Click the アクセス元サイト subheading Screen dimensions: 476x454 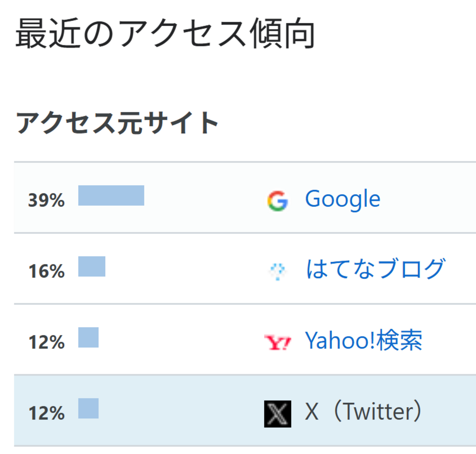coord(117,123)
